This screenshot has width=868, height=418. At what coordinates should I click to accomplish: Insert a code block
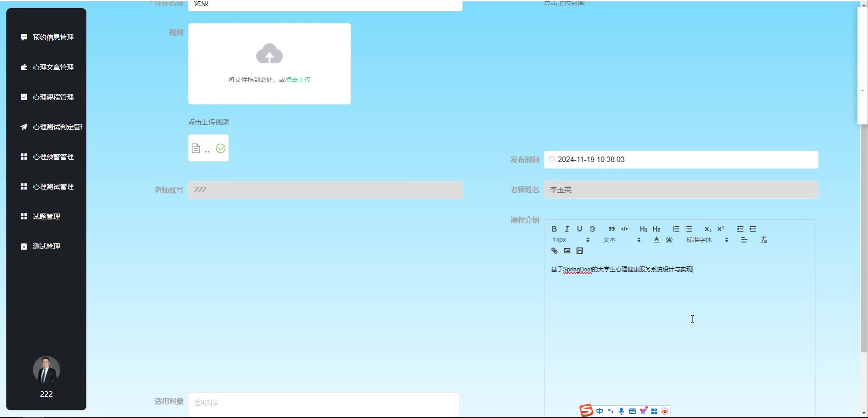pyautogui.click(x=624, y=229)
